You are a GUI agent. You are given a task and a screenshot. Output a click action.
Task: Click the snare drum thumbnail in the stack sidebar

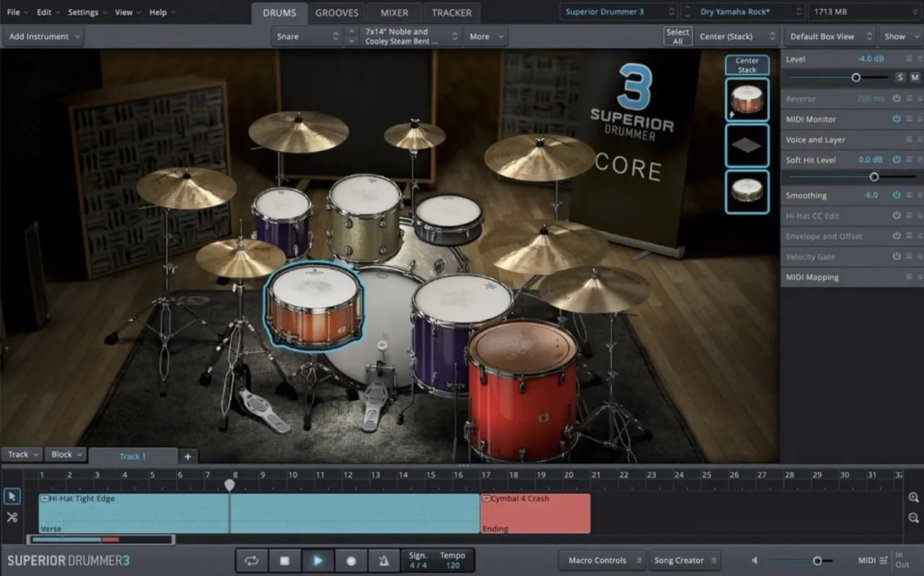tap(747, 100)
